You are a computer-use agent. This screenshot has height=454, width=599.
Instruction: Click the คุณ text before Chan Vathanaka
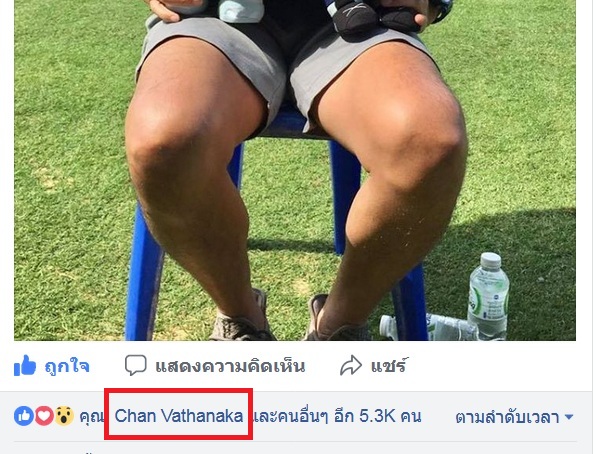pos(91,417)
